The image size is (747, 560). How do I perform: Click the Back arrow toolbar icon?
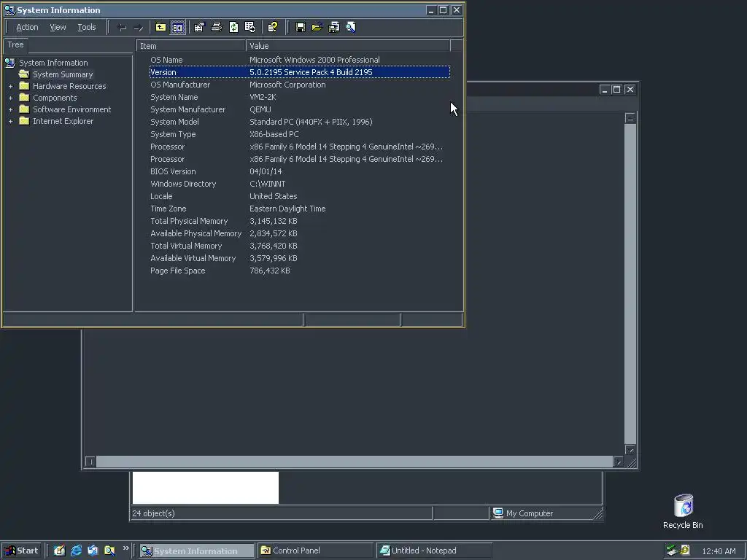122,28
